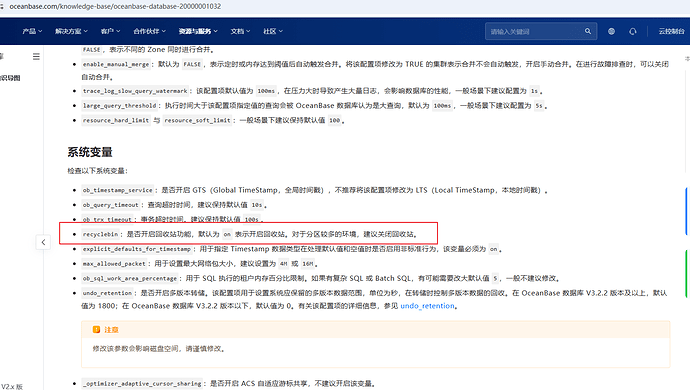
Task: Select the ob_trx_timeout variable name
Action: [x=107, y=219]
